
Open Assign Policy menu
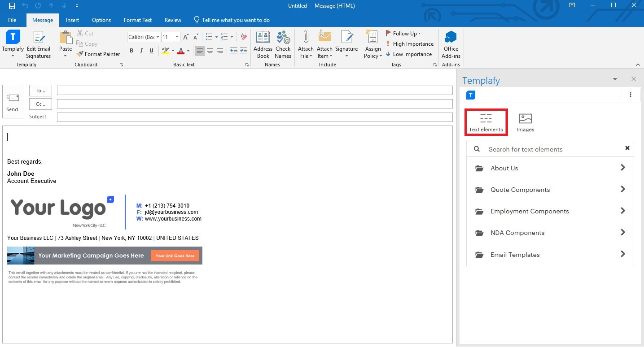tap(373, 44)
